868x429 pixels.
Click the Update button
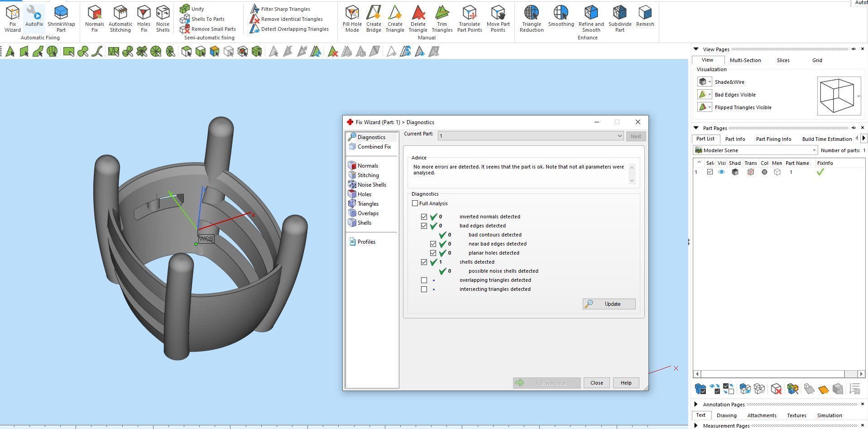point(609,304)
